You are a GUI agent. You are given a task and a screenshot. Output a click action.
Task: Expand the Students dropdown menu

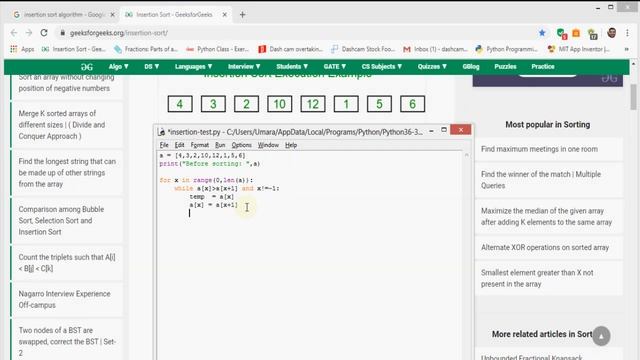coord(292,67)
